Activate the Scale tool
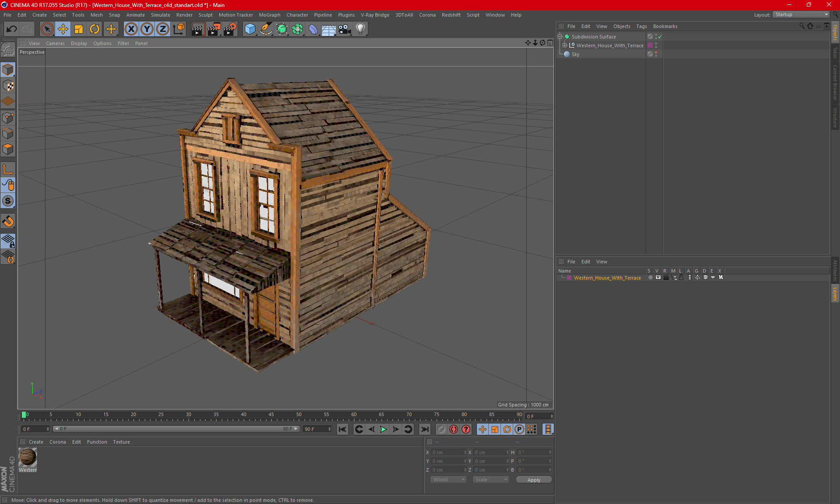Image resolution: width=840 pixels, height=504 pixels. [79, 29]
